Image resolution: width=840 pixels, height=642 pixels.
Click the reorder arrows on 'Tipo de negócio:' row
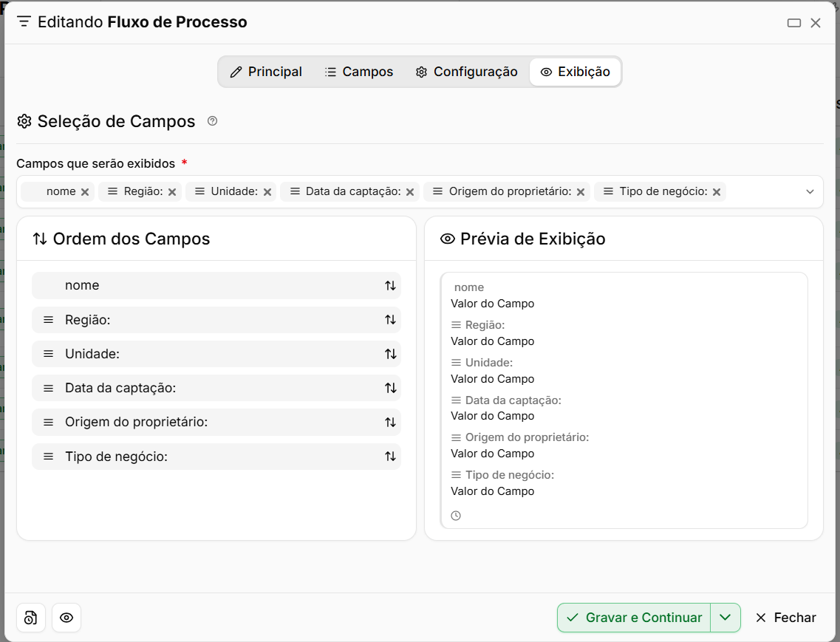(390, 456)
